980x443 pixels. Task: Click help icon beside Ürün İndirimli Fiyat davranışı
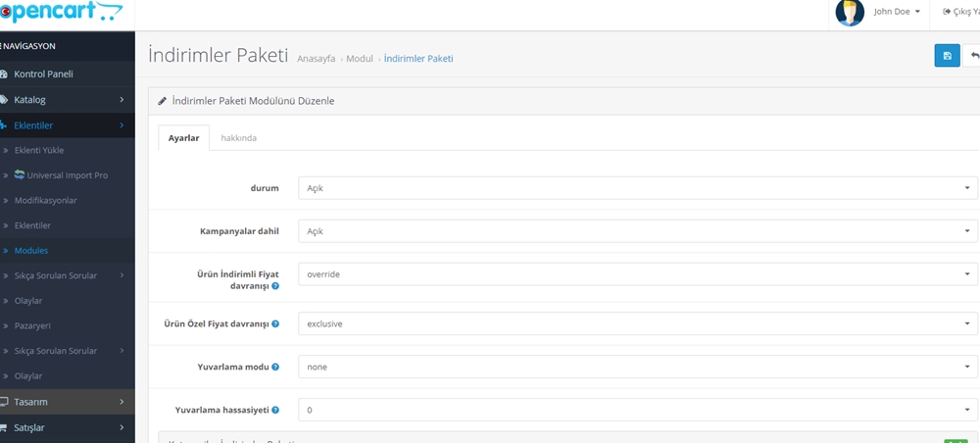275,285
